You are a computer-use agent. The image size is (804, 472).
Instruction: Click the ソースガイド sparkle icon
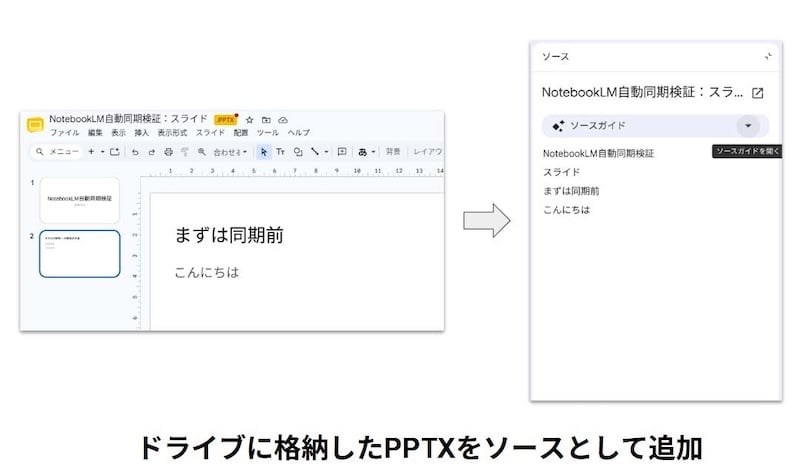point(558,126)
